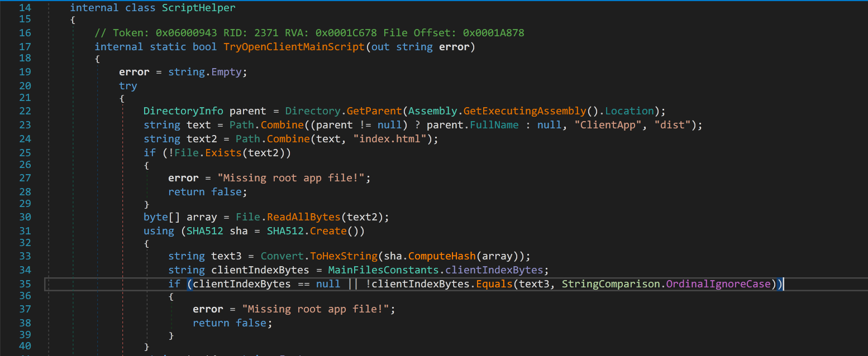This screenshot has height=356, width=868.
Task: Click the "dist" string literal
Action: click(x=672, y=125)
